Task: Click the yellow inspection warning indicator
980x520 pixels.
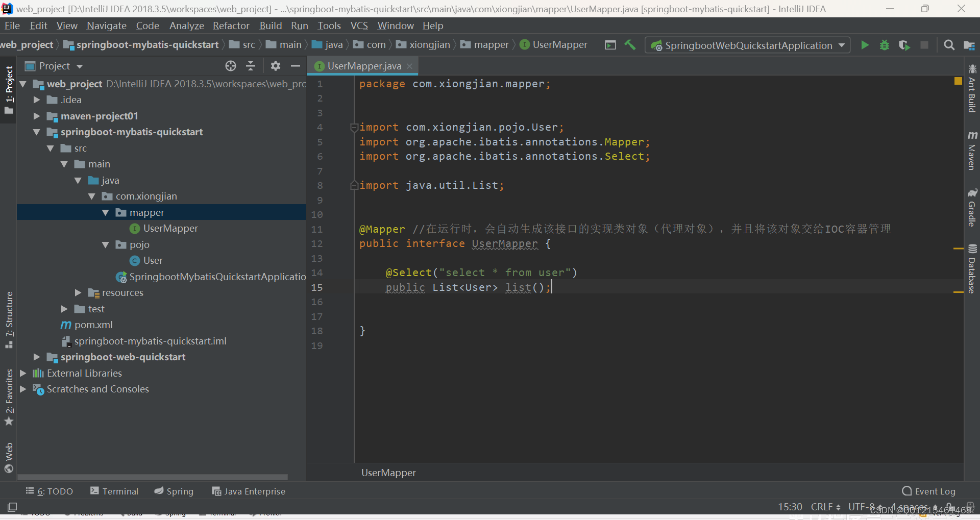Action: point(958,81)
